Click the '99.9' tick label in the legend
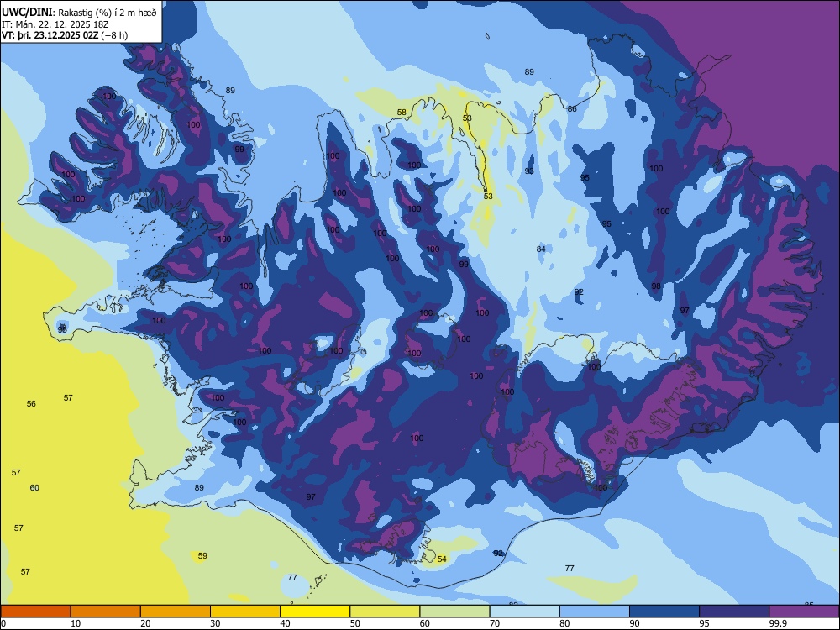Image resolution: width=840 pixels, height=630 pixels. [x=777, y=623]
